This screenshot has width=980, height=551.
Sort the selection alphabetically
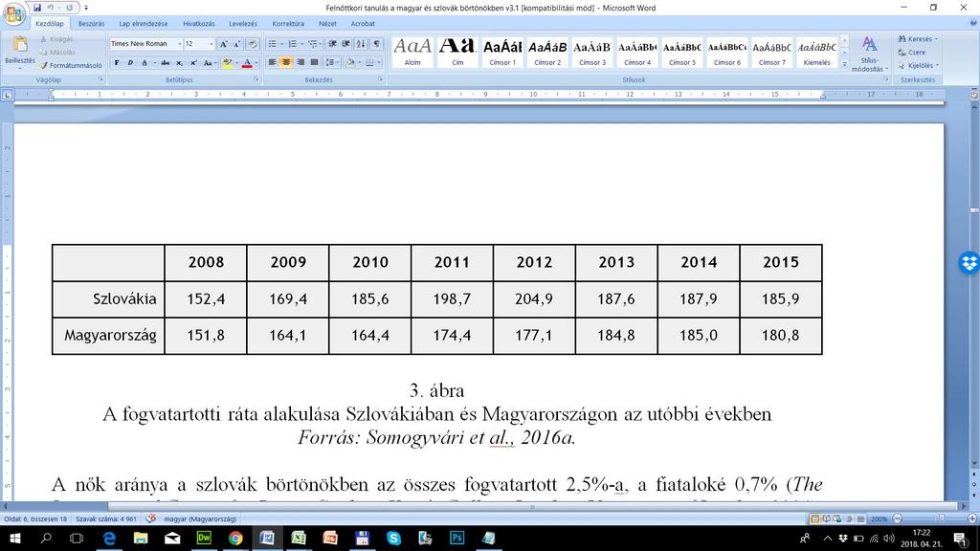361,44
